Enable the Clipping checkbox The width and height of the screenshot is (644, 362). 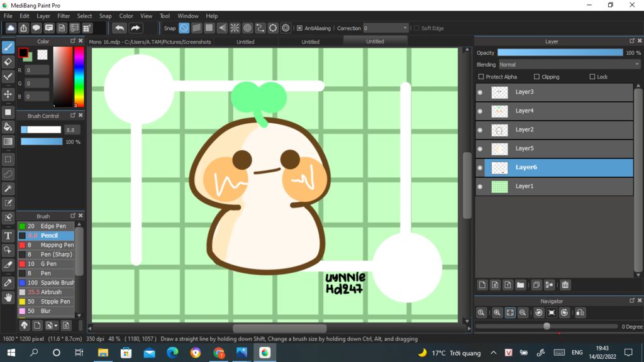pyautogui.click(x=536, y=77)
